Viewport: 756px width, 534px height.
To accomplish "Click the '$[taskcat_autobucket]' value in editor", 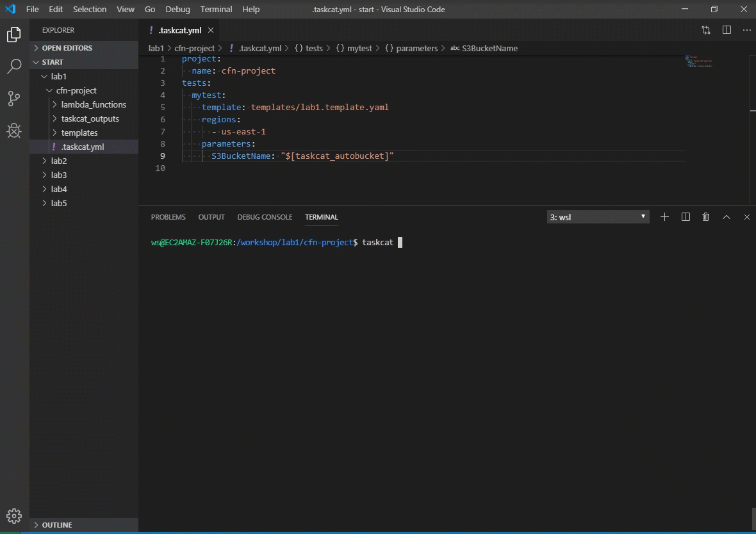I will click(337, 156).
